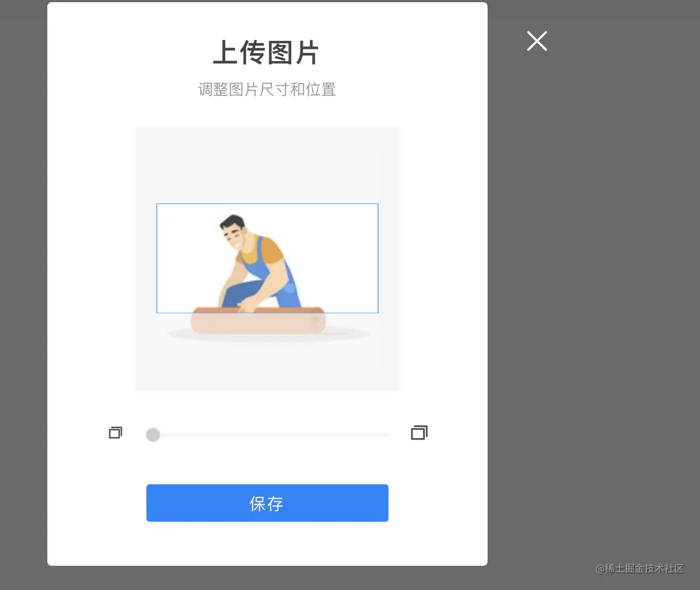Click the 调整图片尺寸和位置 subtitle text

(x=267, y=89)
